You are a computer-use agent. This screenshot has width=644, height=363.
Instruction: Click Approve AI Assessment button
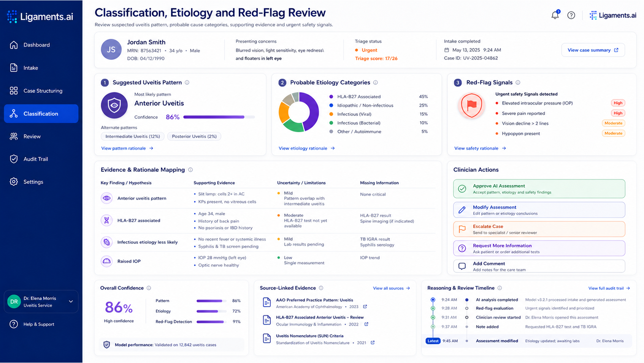tap(539, 189)
